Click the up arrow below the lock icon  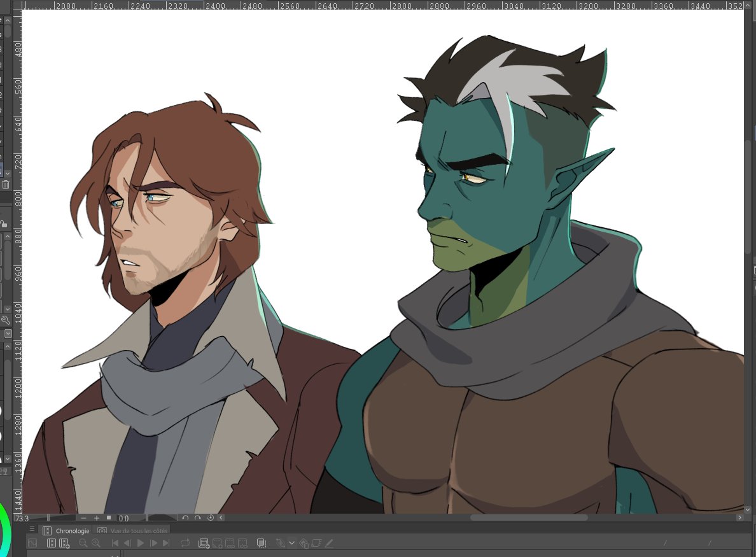coord(7,237)
